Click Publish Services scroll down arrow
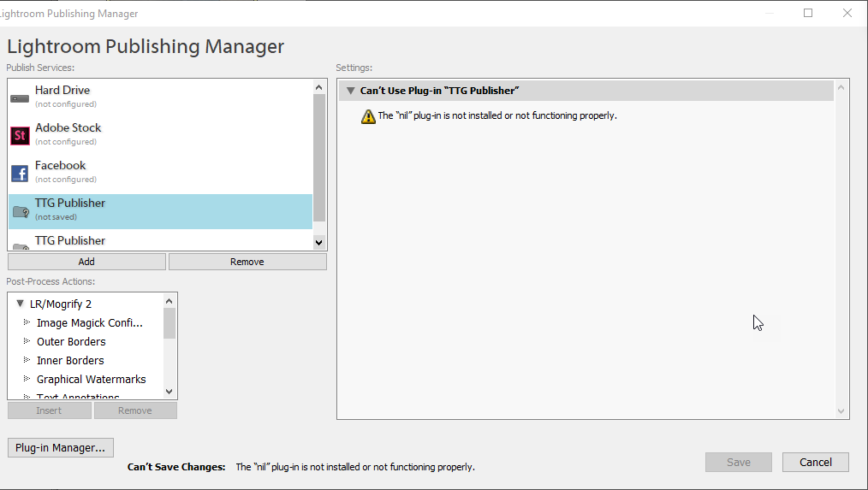868x490 pixels. pyautogui.click(x=318, y=242)
